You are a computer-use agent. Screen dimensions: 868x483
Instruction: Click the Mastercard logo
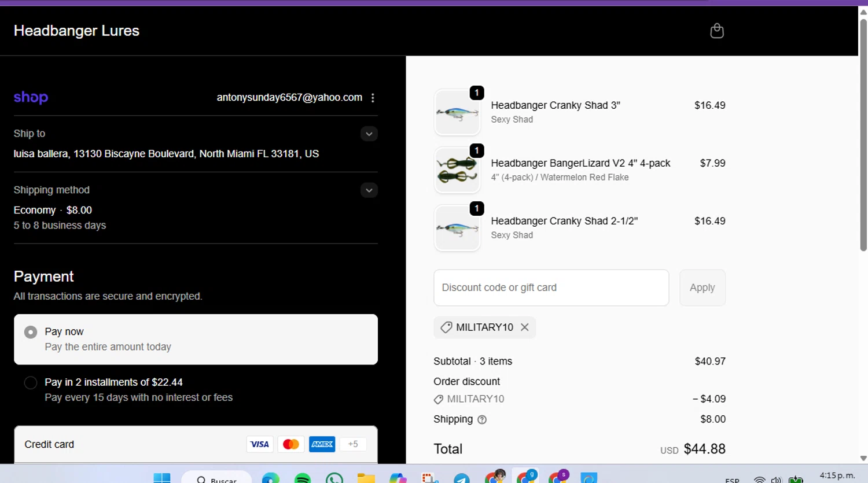291,444
